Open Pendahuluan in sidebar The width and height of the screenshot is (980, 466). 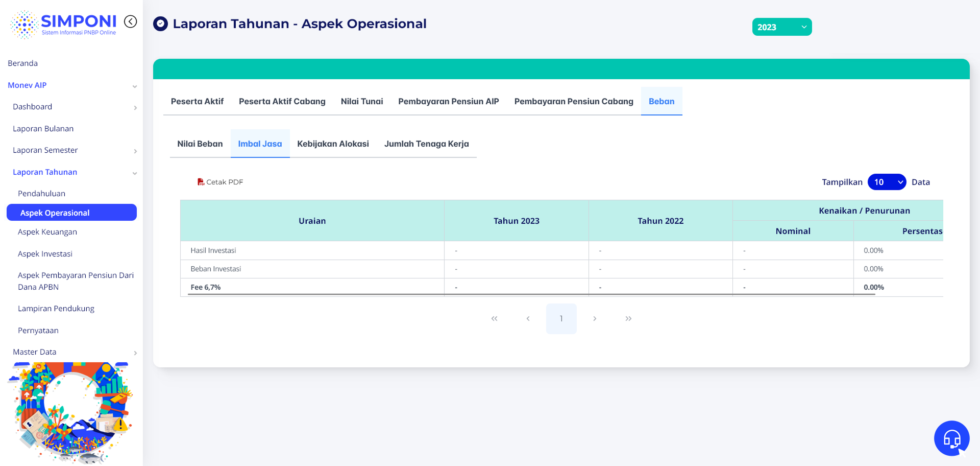(41, 194)
